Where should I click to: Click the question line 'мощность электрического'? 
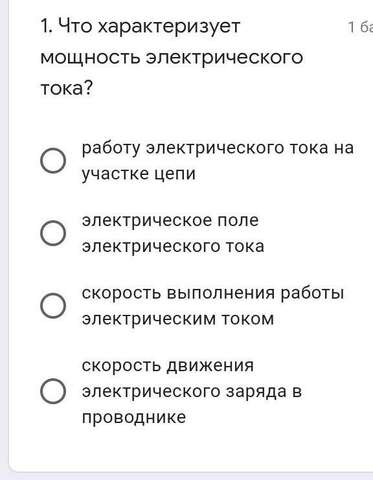172,58
